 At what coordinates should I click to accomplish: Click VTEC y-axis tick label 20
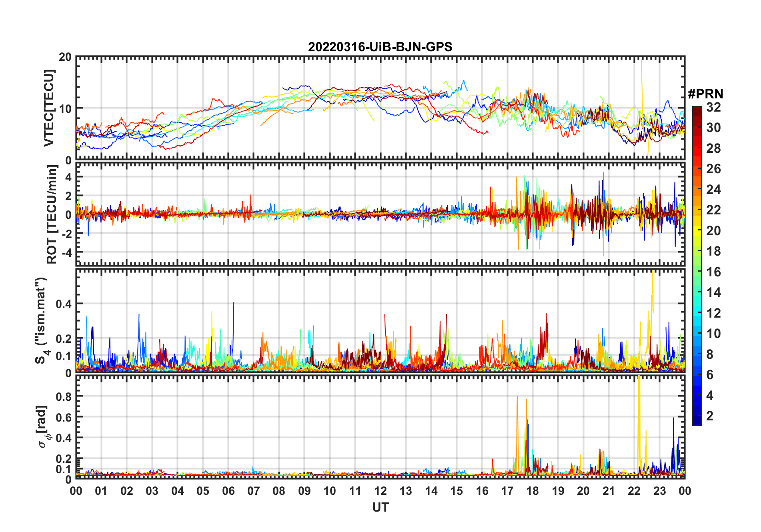tap(65, 57)
